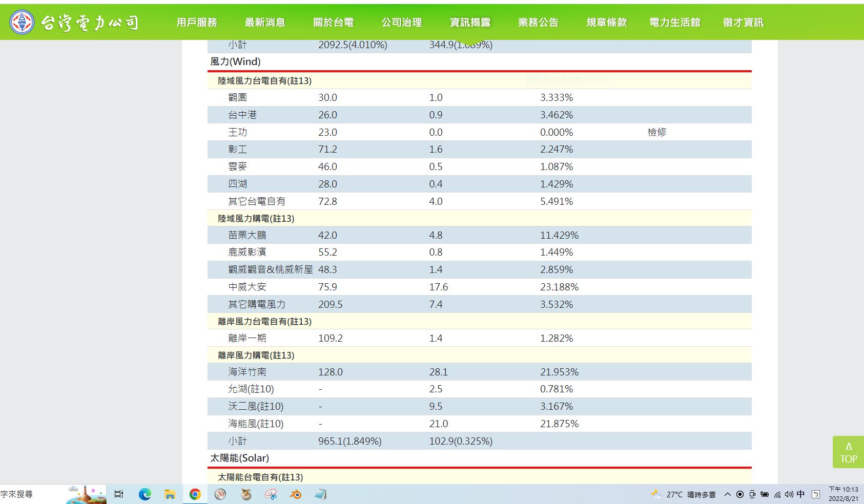Viewport: 864px width, 504px height.
Task: Select the 風力(Wind) section heading
Action: tap(235, 61)
